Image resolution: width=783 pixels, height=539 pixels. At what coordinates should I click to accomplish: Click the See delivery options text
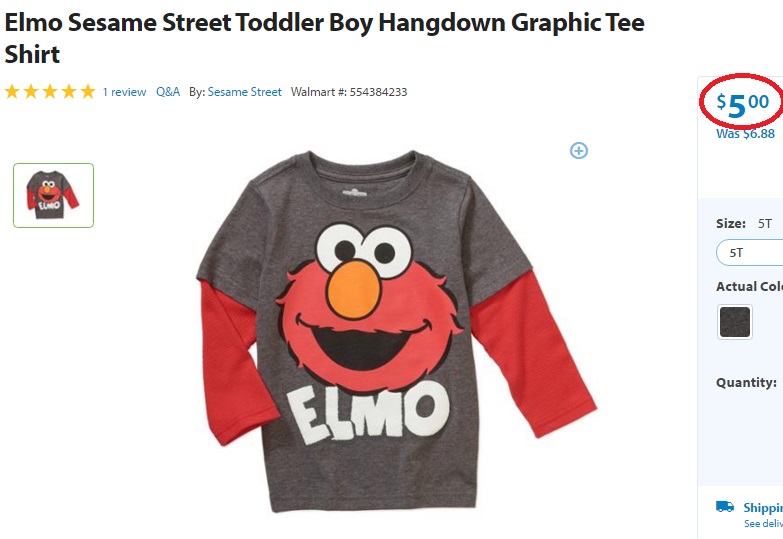click(763, 524)
